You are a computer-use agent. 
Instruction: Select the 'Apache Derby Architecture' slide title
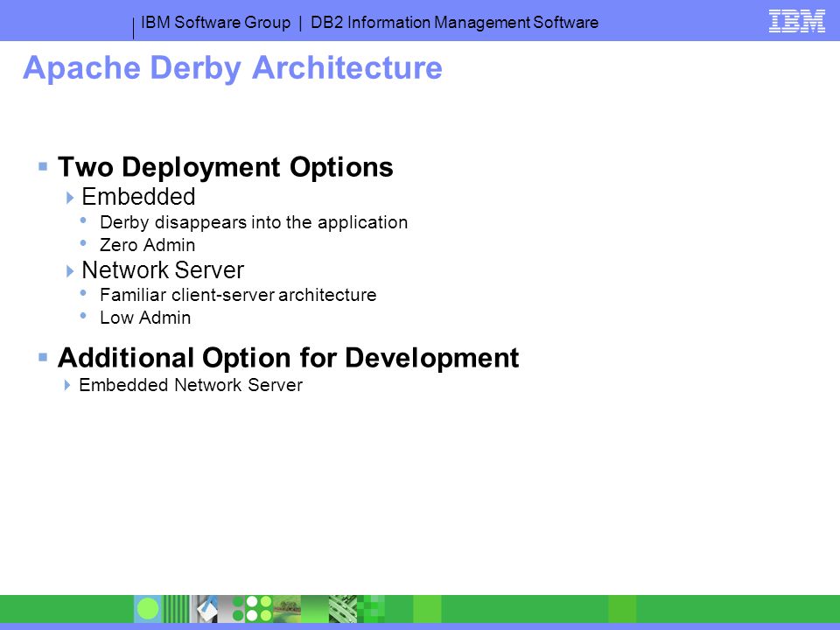tap(233, 68)
